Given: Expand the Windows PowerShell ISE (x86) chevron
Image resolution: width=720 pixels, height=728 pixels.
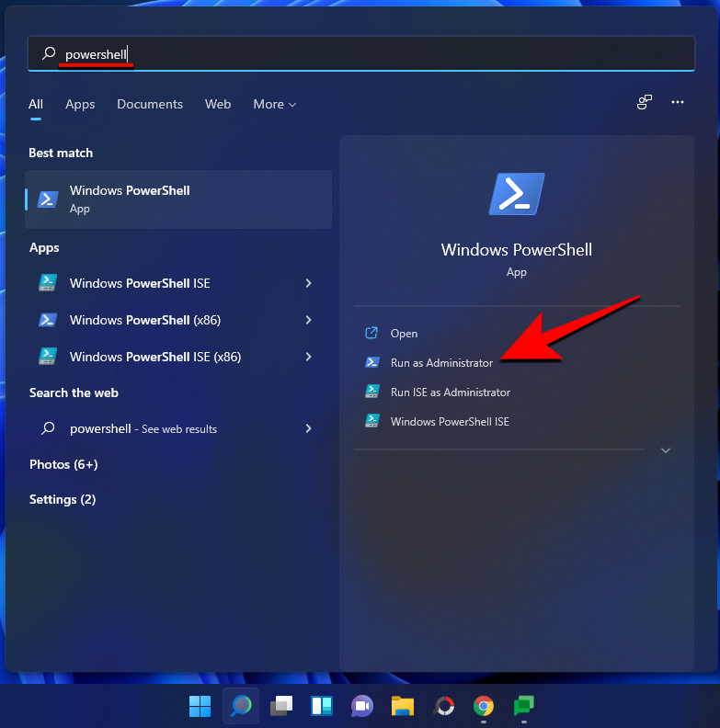Looking at the screenshot, I should [308, 357].
